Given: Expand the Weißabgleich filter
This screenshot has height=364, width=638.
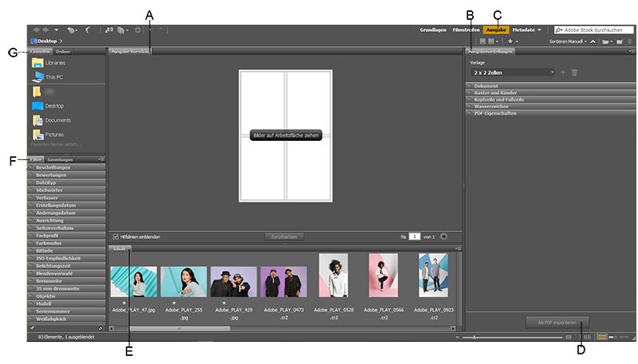Looking at the screenshot, I should coord(67,319).
